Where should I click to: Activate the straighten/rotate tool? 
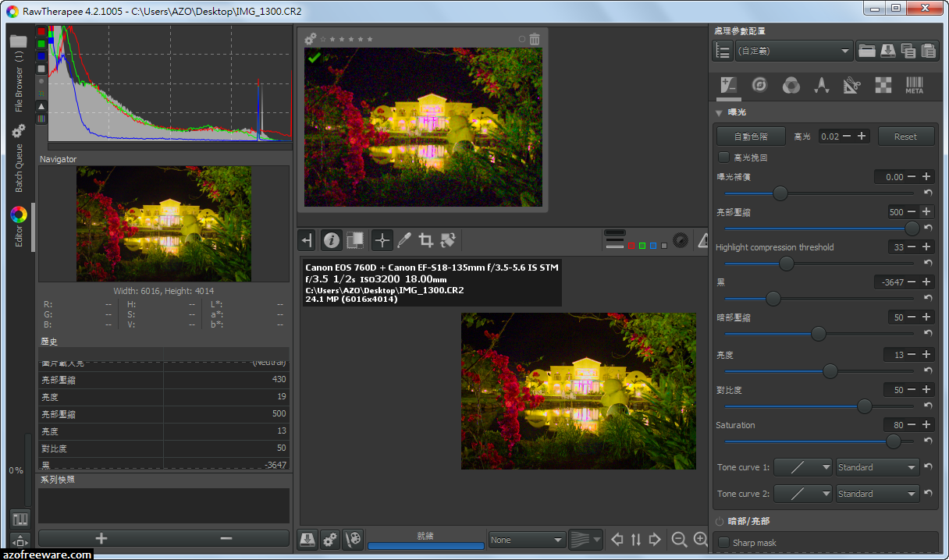pos(448,241)
